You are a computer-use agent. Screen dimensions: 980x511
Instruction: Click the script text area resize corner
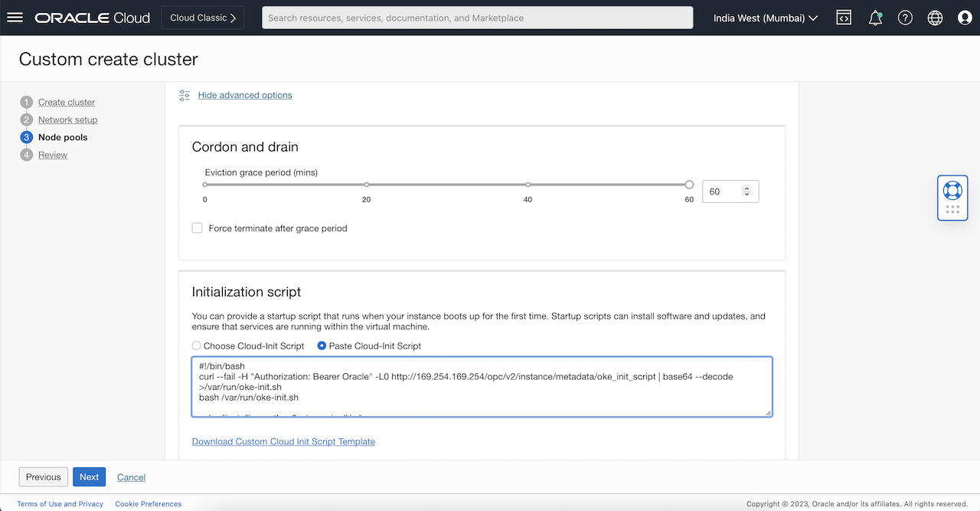click(767, 412)
